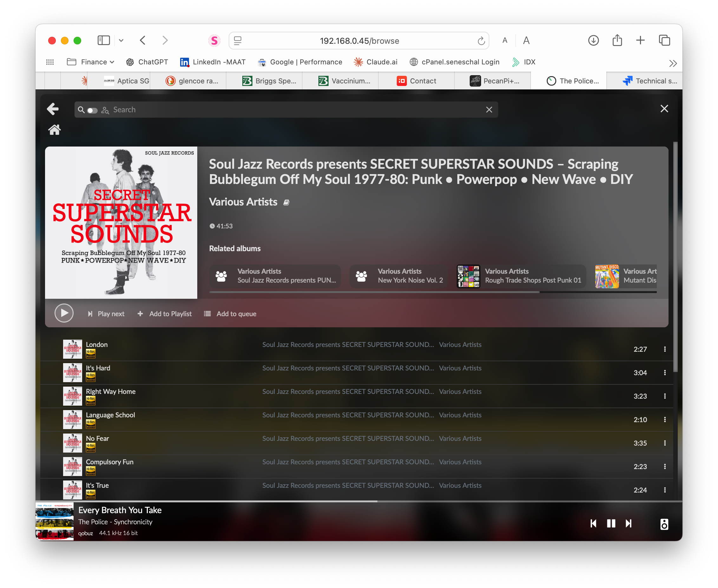718x588 pixels.
Task: Open the ChatGPT bookmark
Action: click(x=147, y=62)
